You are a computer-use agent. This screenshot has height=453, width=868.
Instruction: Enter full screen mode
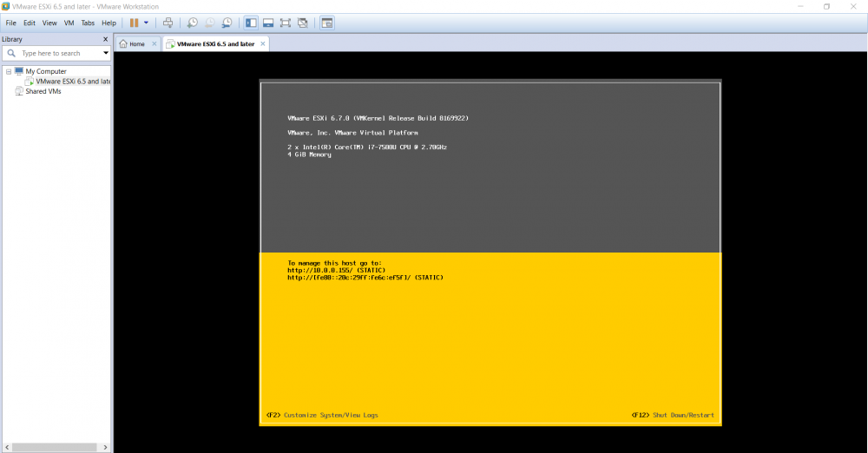click(285, 23)
